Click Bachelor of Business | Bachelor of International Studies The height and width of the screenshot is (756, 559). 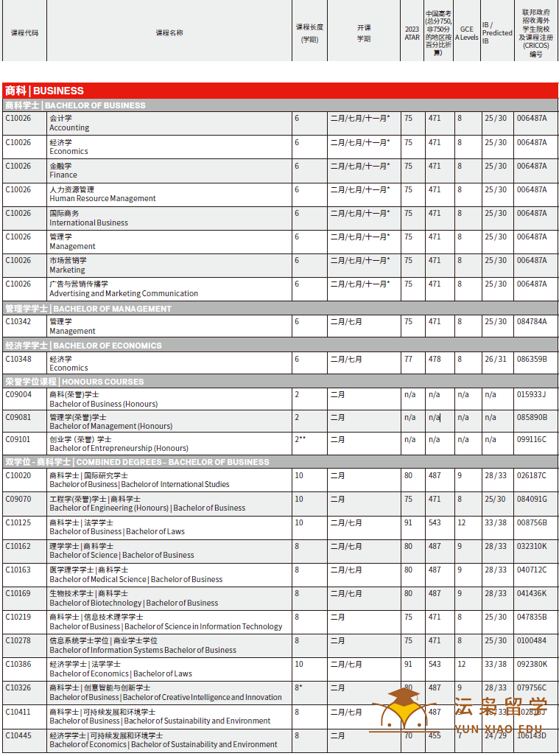coord(139,485)
